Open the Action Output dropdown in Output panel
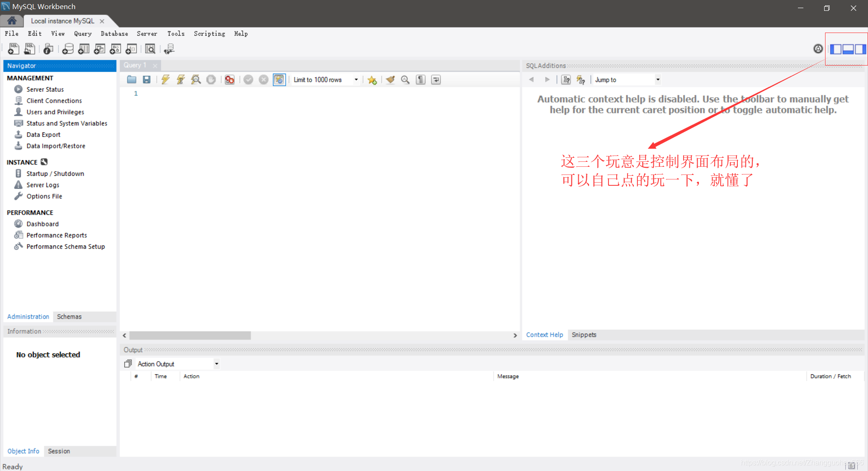868x471 pixels. tap(217, 363)
